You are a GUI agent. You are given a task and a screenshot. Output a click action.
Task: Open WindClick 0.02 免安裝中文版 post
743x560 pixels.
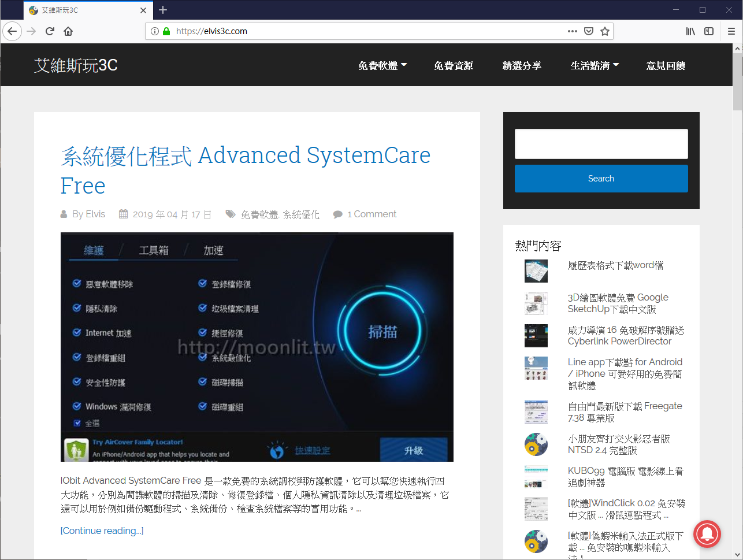626,509
